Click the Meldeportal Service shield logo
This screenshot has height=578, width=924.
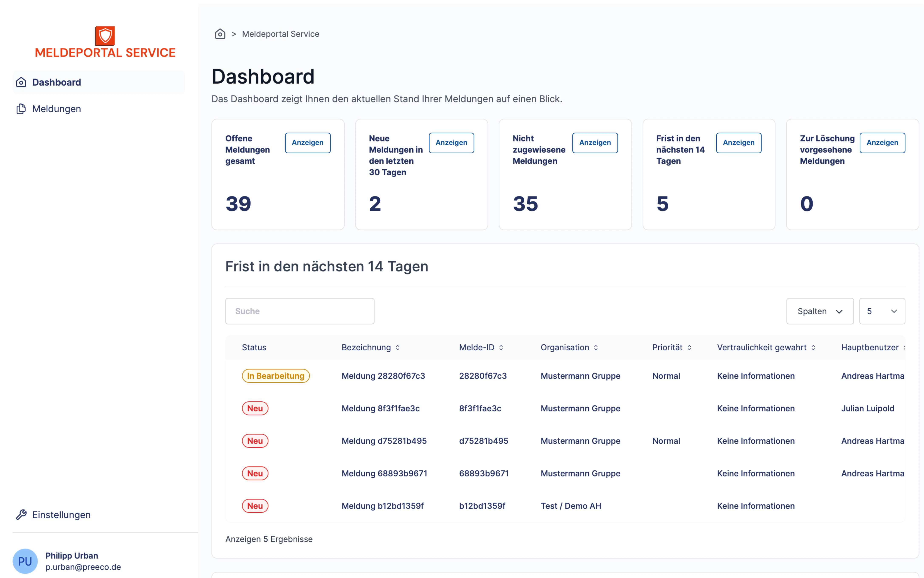105,36
